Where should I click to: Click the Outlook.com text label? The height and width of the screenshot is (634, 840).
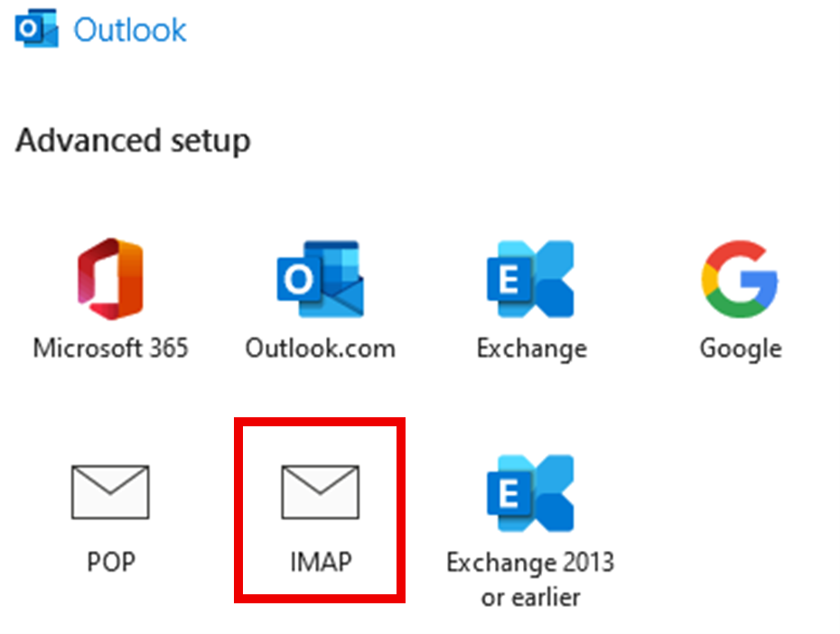[x=321, y=348]
